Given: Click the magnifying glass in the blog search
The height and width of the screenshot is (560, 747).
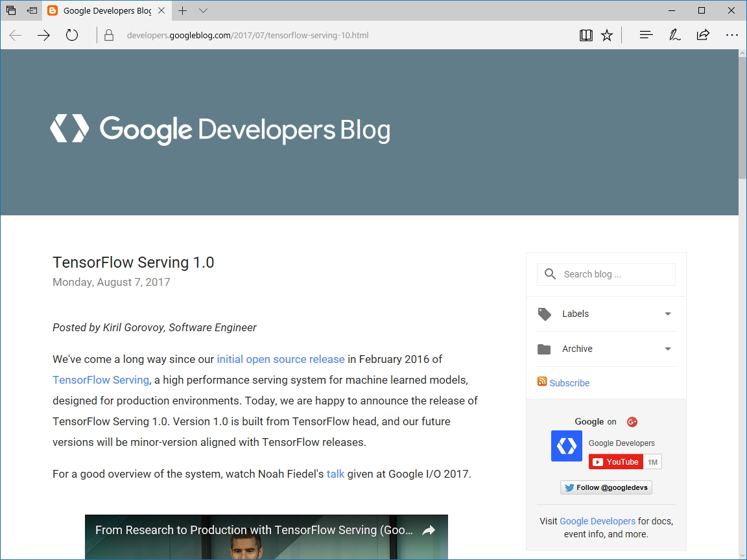Looking at the screenshot, I should (x=549, y=274).
